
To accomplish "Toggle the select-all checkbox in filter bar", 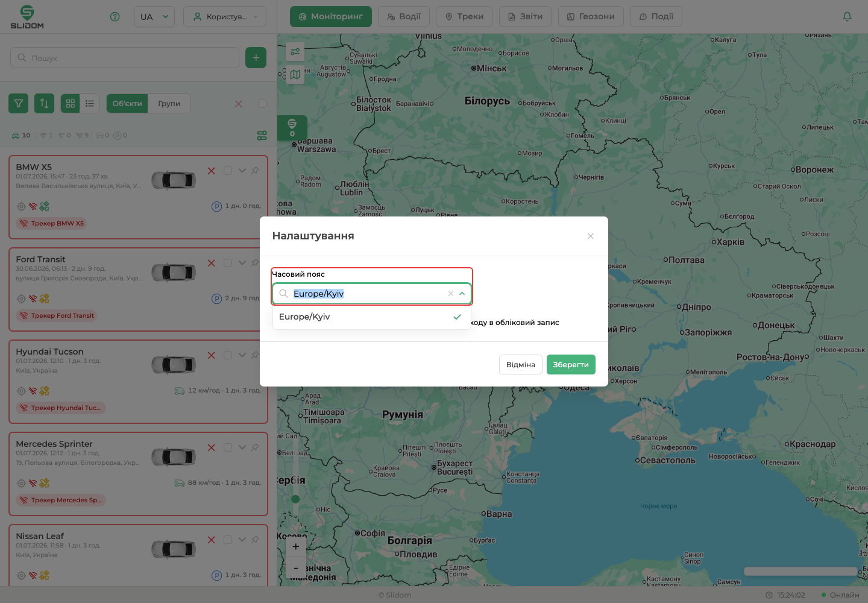I will [262, 104].
